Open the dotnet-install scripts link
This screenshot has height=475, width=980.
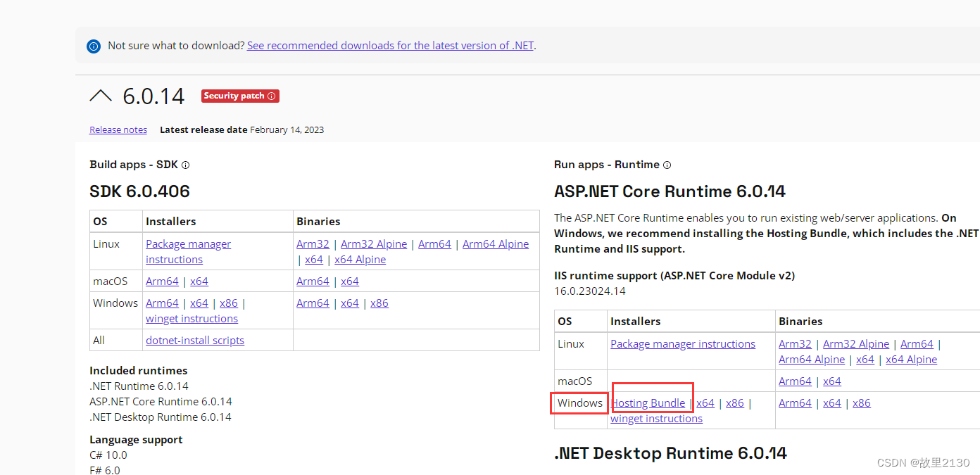195,340
